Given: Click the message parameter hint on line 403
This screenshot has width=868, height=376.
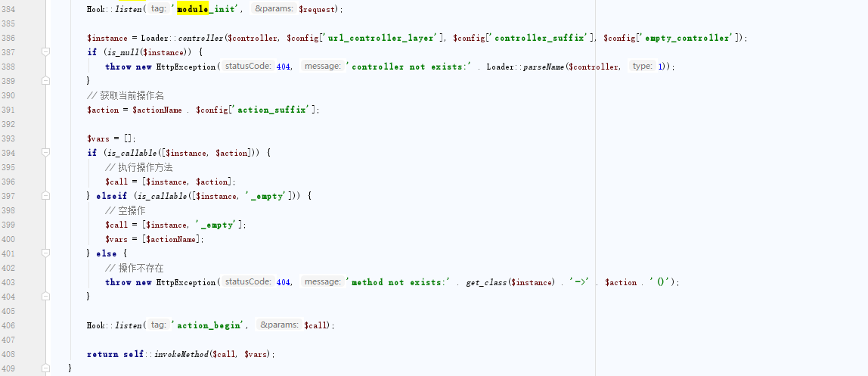Looking at the screenshot, I should [x=322, y=282].
